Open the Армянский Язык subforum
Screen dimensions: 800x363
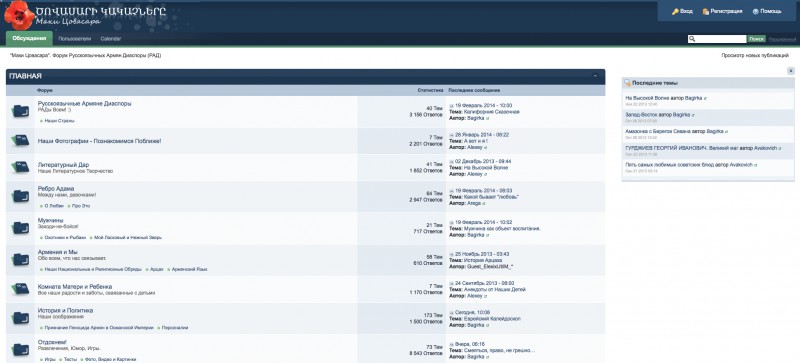click(189, 269)
